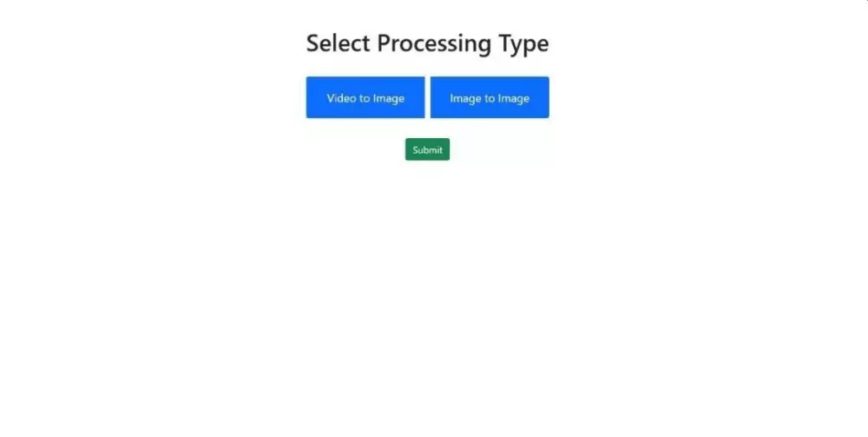The image size is (868, 437).
Task: Click the Video to Image label text
Action: [x=365, y=98]
